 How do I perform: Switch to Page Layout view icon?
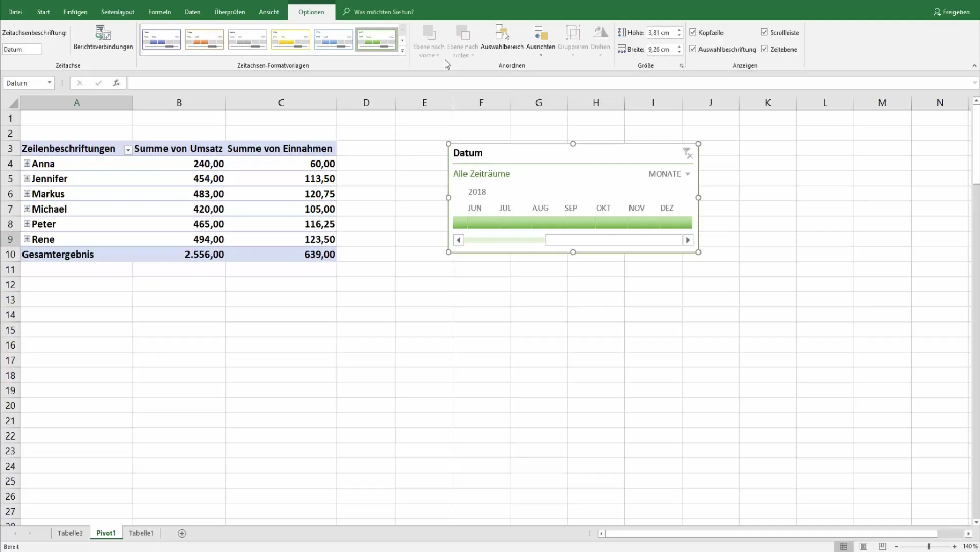pos(863,546)
